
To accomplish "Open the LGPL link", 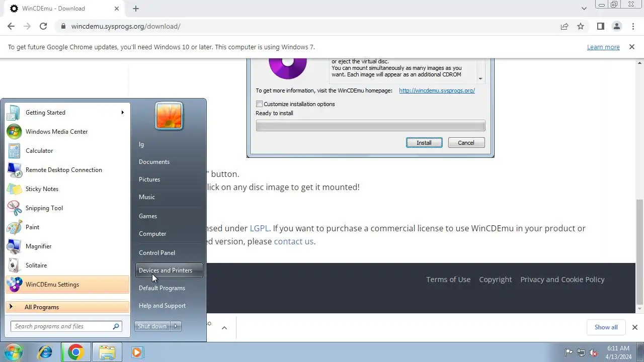I will point(260,228).
